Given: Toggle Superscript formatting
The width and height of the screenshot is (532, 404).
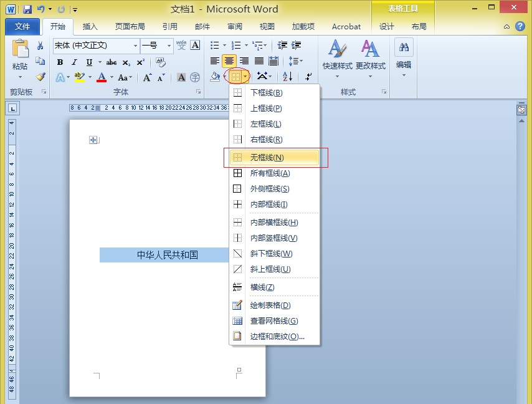Looking at the screenshot, I should coord(140,62).
